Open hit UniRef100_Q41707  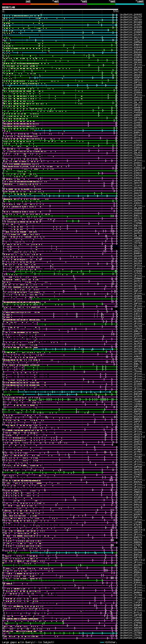click(x=131, y=17)
